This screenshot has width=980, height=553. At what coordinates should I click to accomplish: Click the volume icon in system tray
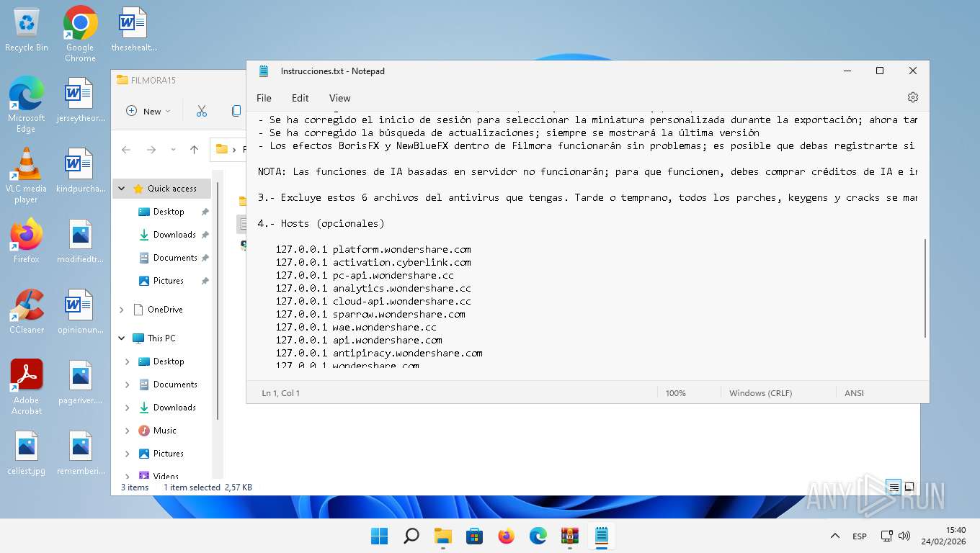coord(904,536)
